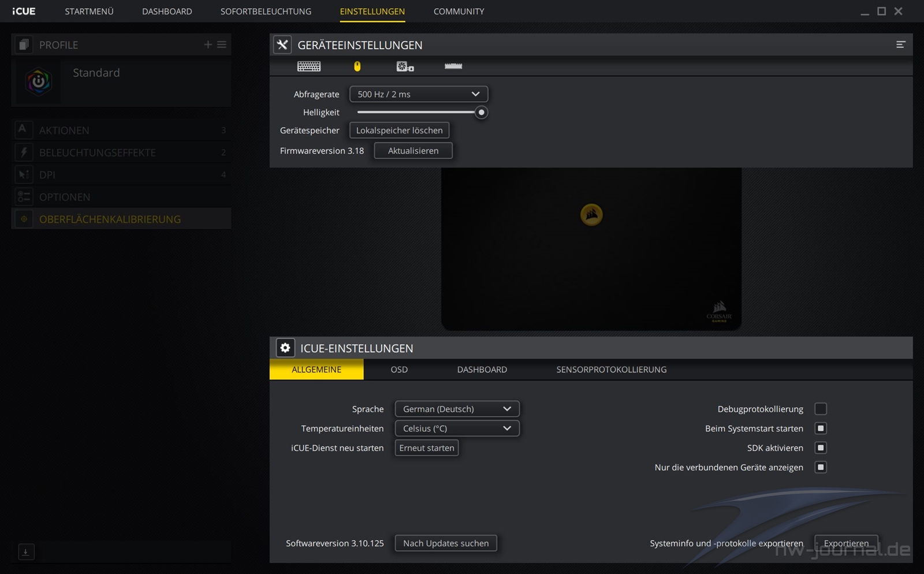Open the Temperatureinheiten Celsius dropdown
This screenshot has width=924, height=574.
click(457, 428)
